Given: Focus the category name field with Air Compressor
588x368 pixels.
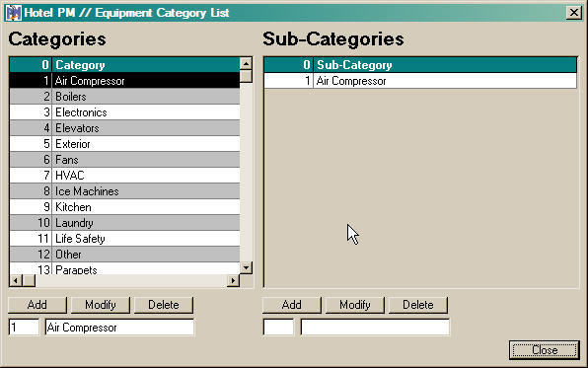Looking at the screenshot, I should [x=119, y=328].
